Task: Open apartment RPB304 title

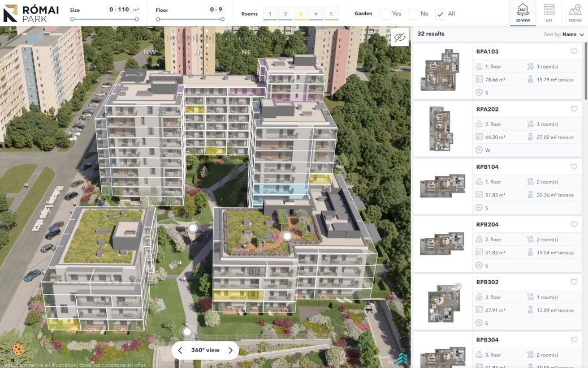Action: tap(487, 340)
